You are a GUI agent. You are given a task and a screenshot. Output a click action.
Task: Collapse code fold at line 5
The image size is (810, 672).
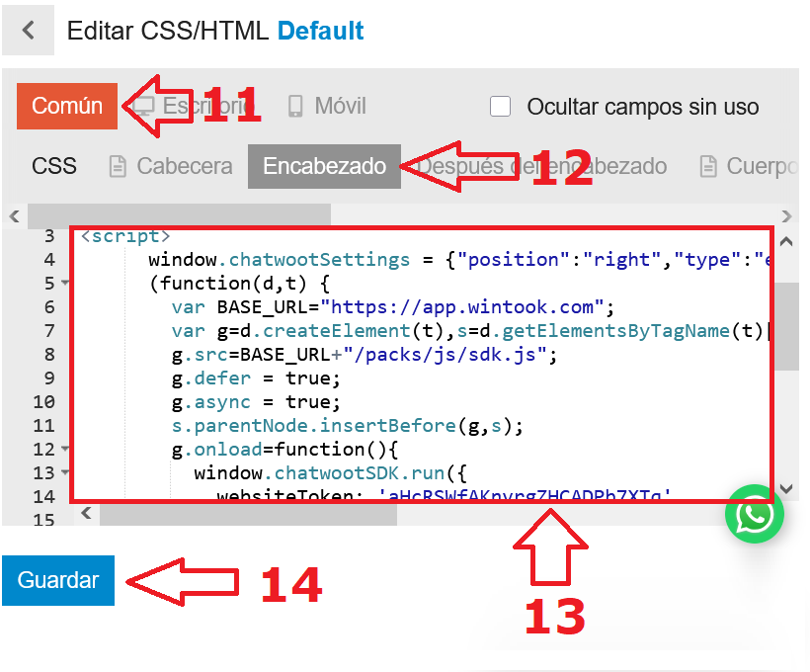[x=65, y=283]
